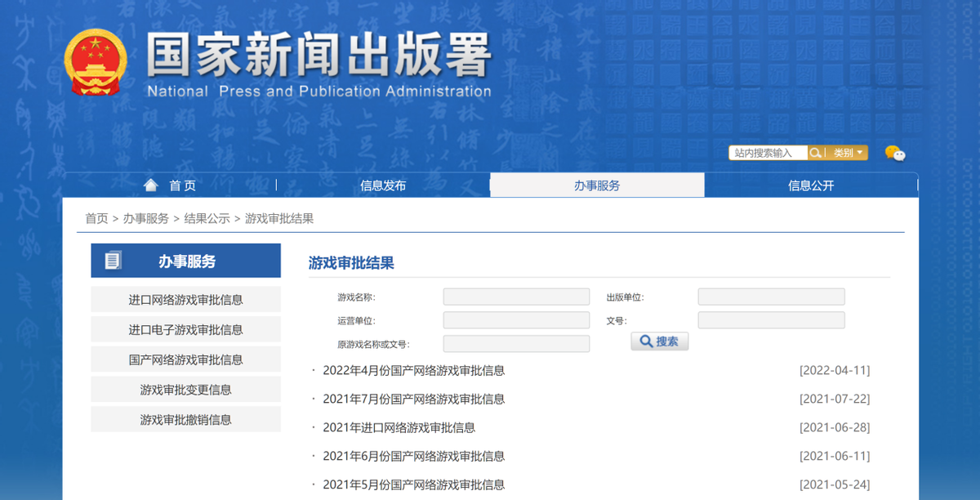Open the 信息公开 menu
Viewport: 980px width, 500px height.
click(x=811, y=185)
